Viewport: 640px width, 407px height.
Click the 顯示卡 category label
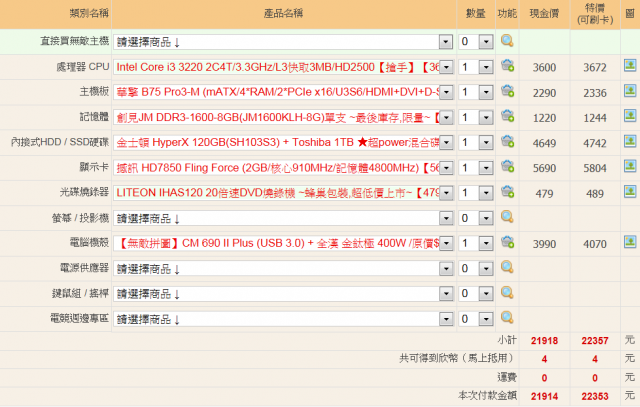(x=94, y=167)
